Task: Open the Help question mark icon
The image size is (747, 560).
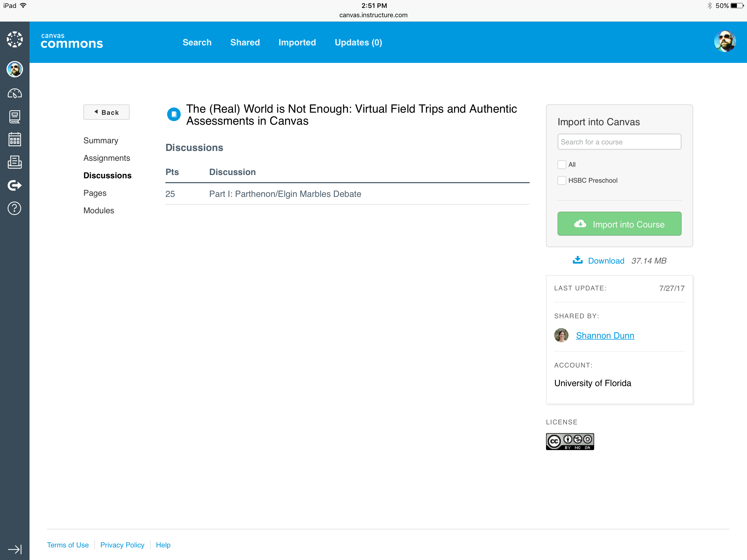Action: [14, 208]
